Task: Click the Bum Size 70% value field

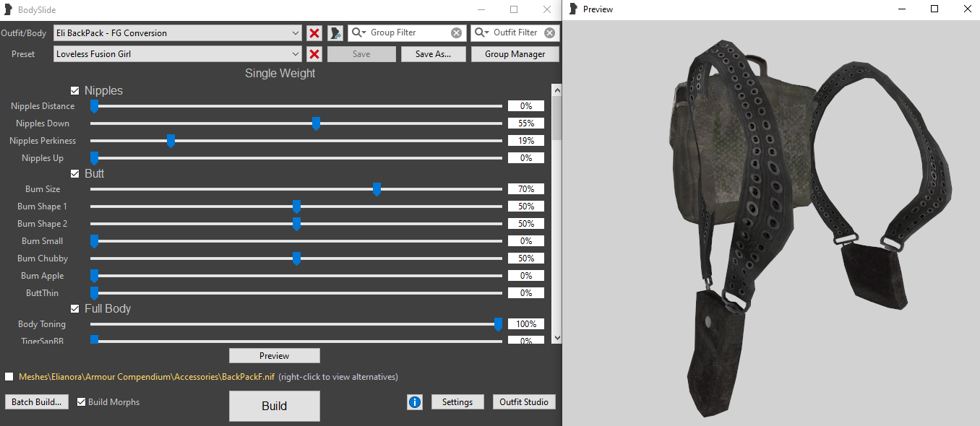Action: point(526,189)
